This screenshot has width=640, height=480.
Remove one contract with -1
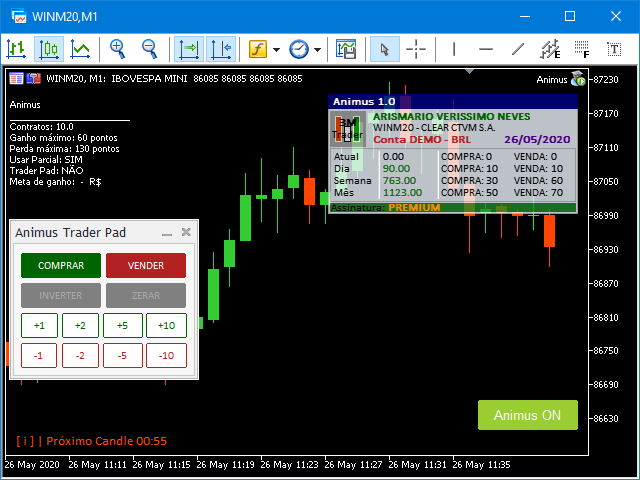39,356
